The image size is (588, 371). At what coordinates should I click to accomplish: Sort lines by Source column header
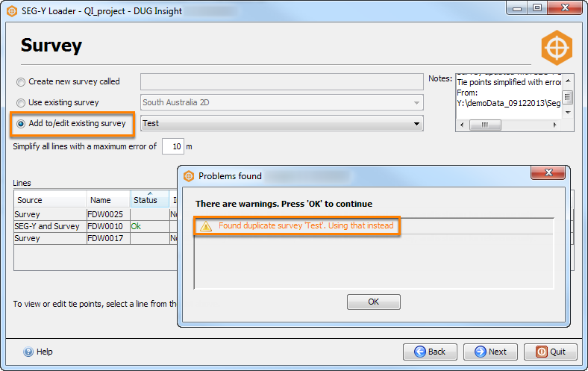coord(50,199)
